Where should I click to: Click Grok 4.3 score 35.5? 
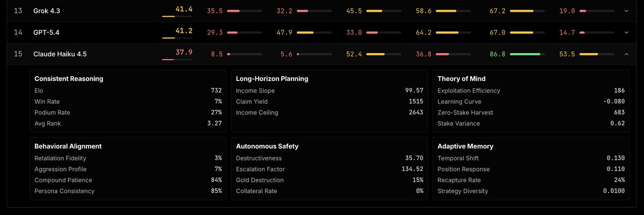(215, 11)
